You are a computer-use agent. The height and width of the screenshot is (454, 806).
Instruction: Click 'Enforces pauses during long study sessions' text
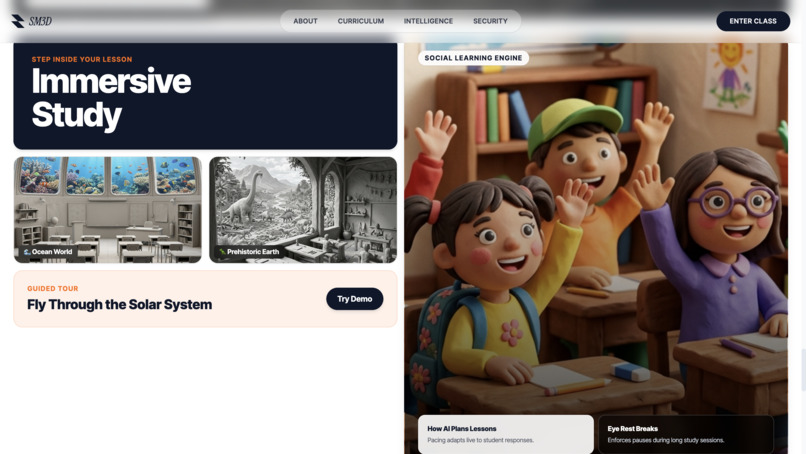coord(666,440)
